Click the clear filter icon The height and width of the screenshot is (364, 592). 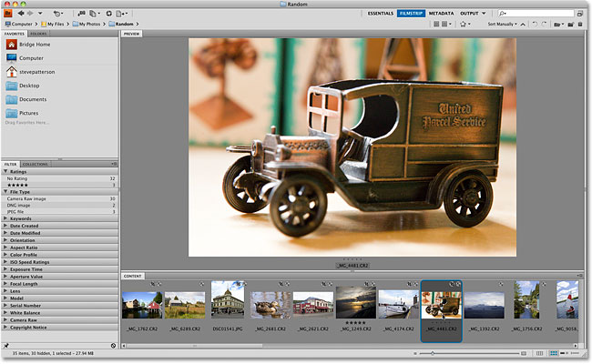[113, 346]
